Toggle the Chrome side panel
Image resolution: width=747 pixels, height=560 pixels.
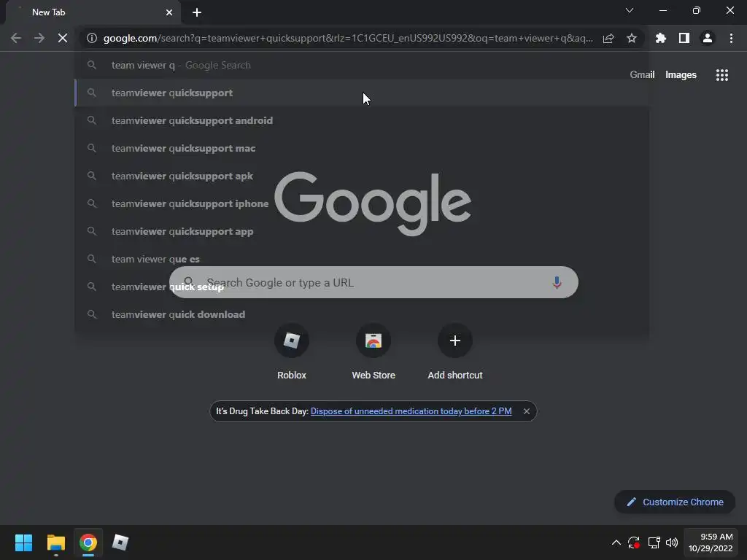[x=684, y=38]
